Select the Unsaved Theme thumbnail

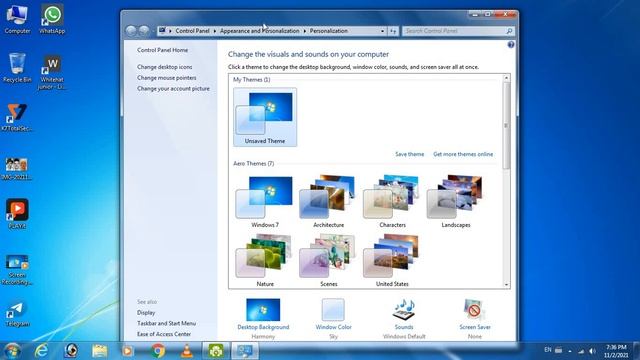265,117
